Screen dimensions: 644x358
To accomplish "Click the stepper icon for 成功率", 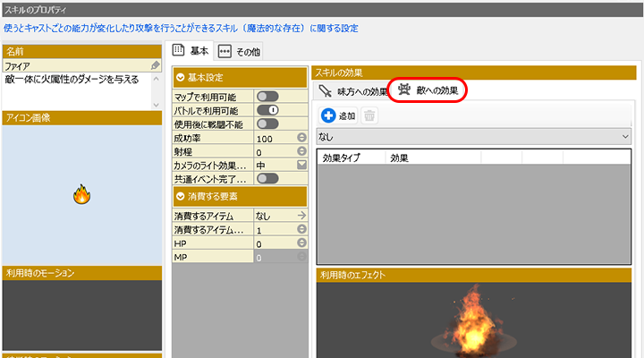I will pos(301,139).
